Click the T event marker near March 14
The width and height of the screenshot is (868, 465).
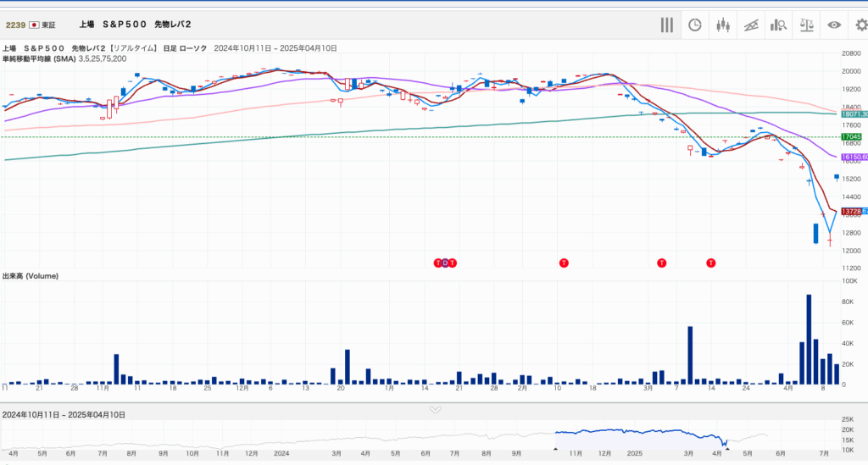tap(711, 263)
